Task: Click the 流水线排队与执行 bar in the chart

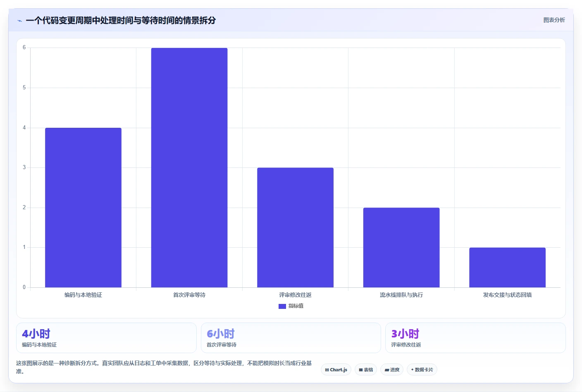Action: [x=401, y=247]
